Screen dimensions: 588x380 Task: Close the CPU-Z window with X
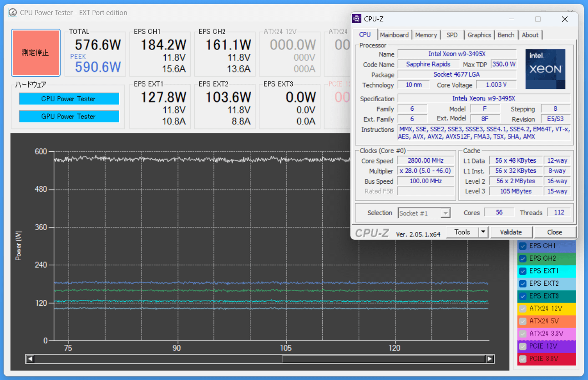[564, 19]
